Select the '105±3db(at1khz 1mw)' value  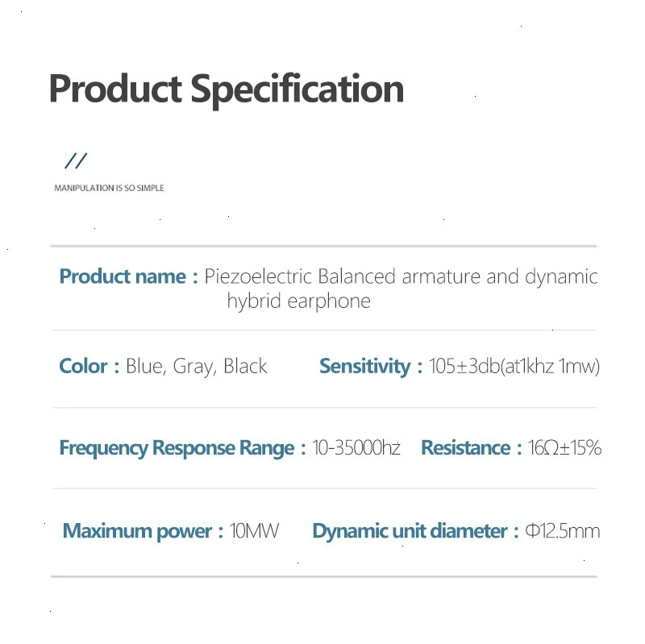(514, 366)
